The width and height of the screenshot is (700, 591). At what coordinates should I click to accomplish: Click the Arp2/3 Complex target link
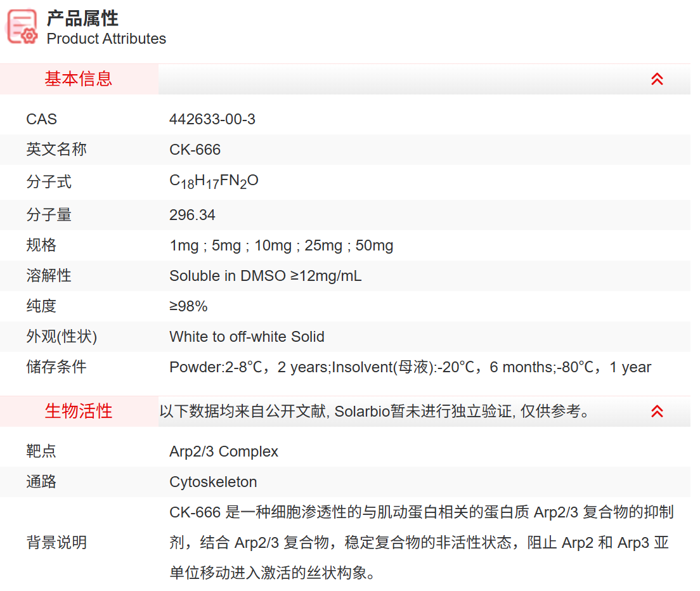pos(223,451)
